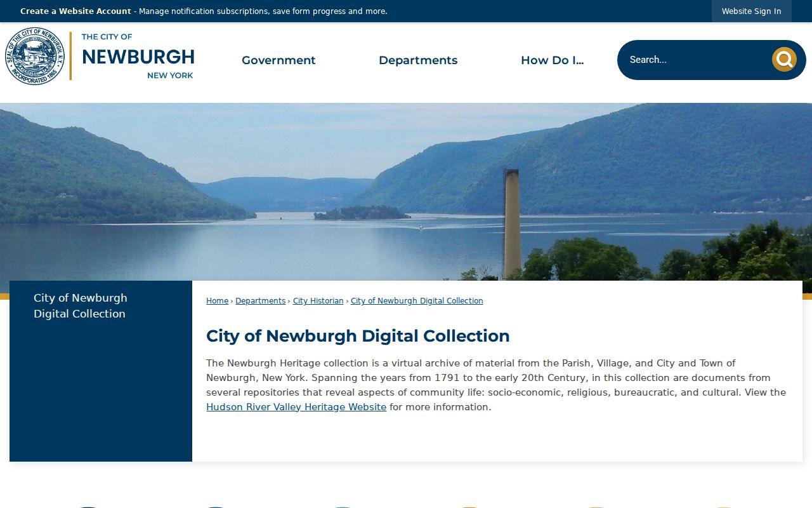Viewport: 812px width, 508px height.
Task: Click the Website Sign In button
Action: (x=751, y=11)
